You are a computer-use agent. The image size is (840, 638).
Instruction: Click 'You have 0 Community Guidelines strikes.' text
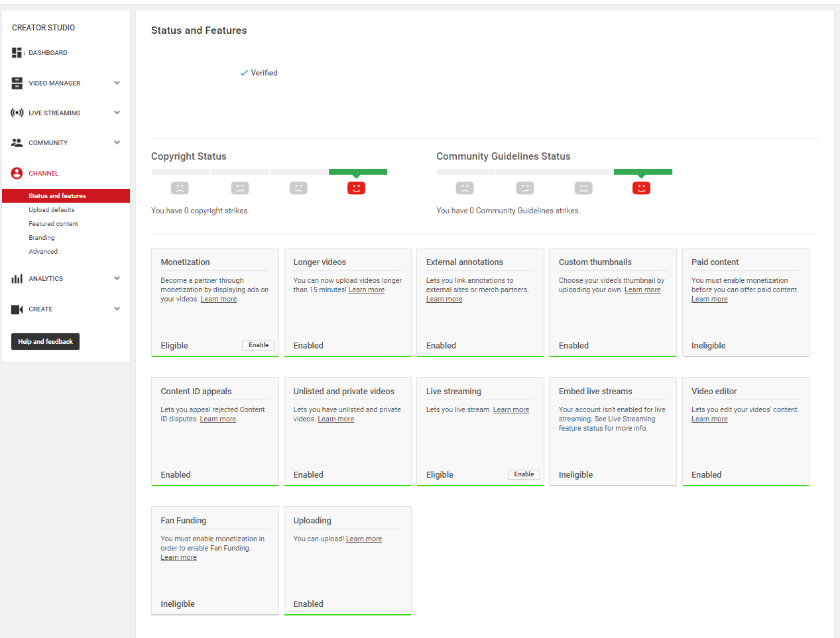coord(509,211)
